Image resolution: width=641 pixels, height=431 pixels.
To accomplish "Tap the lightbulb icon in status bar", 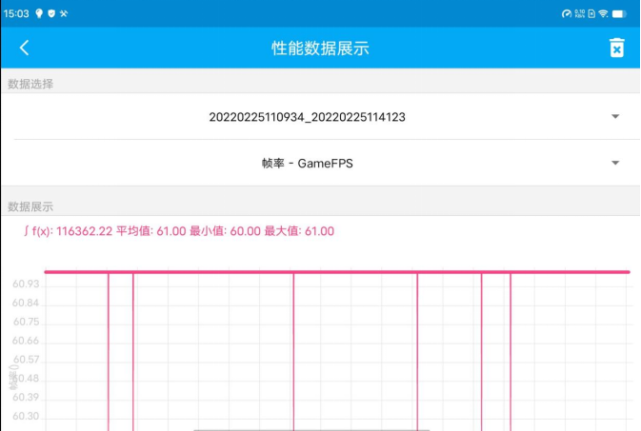I will point(39,13).
